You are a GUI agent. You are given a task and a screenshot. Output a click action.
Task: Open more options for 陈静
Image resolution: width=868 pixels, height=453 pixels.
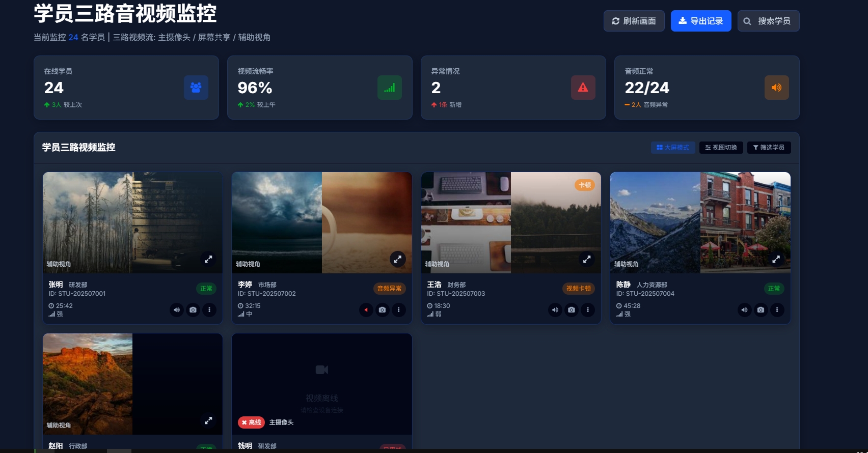777,309
